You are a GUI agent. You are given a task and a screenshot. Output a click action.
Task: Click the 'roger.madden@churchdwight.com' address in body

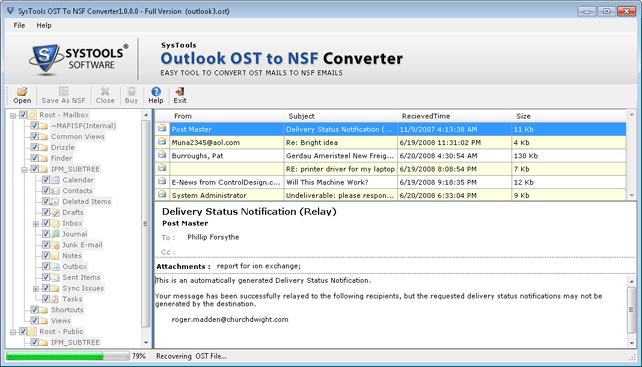(x=230, y=319)
